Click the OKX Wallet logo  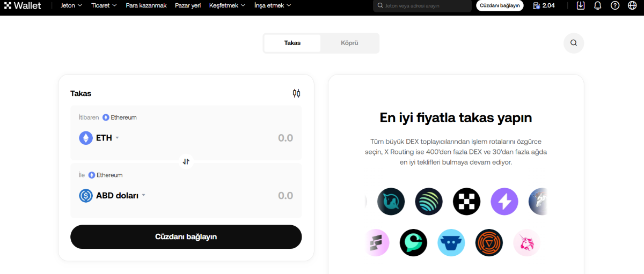point(22,5)
